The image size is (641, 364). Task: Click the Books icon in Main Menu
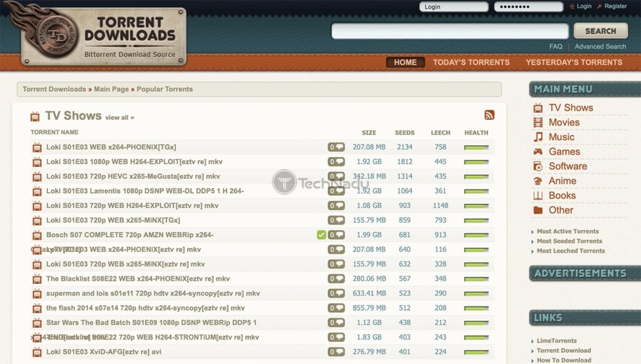coord(538,196)
